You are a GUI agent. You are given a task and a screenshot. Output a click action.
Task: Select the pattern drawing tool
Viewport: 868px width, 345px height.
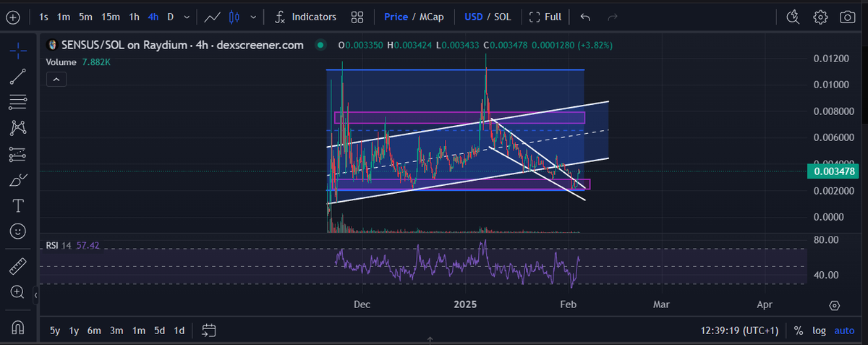[x=18, y=128]
